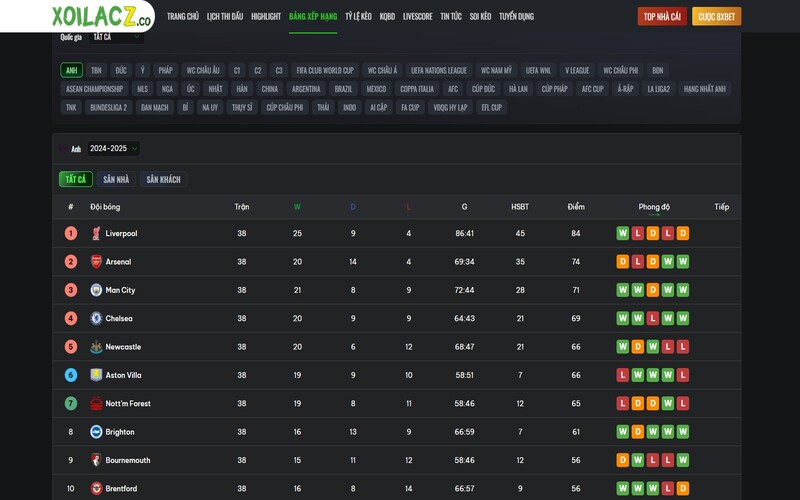This screenshot has height=500, width=800.
Task: Click Aston Villa's blue rank 6 badge
Action: point(71,375)
